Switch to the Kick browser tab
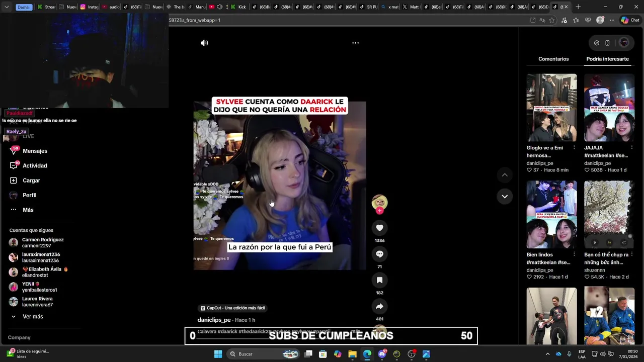 pyautogui.click(x=238, y=7)
